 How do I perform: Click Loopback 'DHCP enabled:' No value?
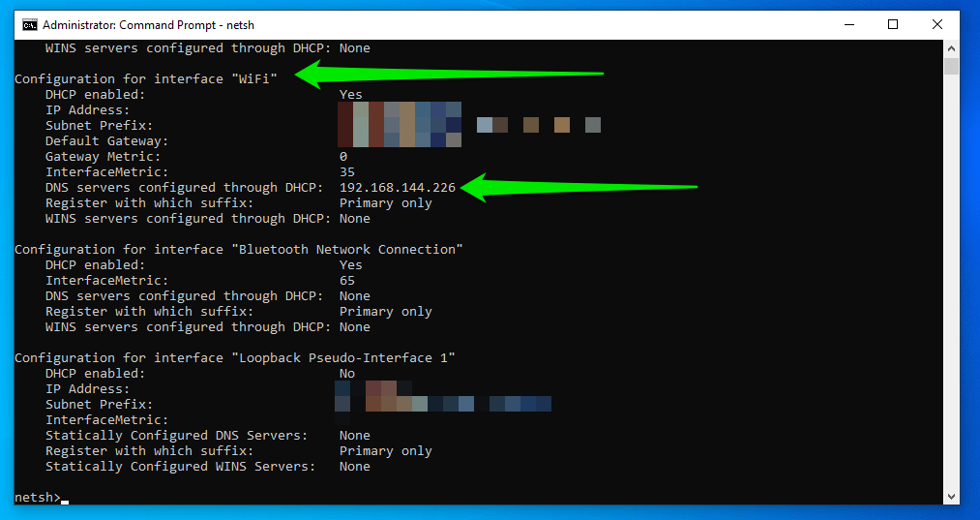pos(347,374)
